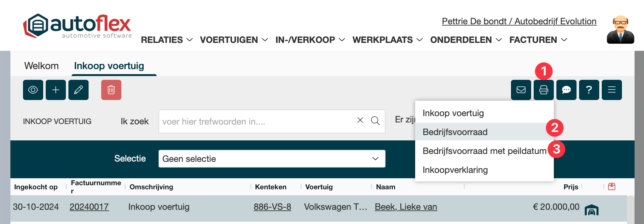The height and width of the screenshot is (224, 644).
Task: Click the speech bubble chat icon
Action: coord(566,90)
